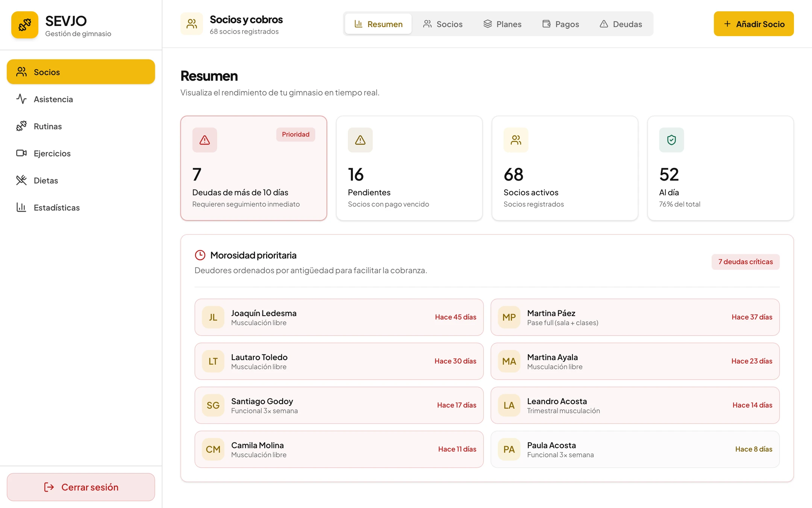Click the SG avatar for Santiago Godoy

pos(213,405)
